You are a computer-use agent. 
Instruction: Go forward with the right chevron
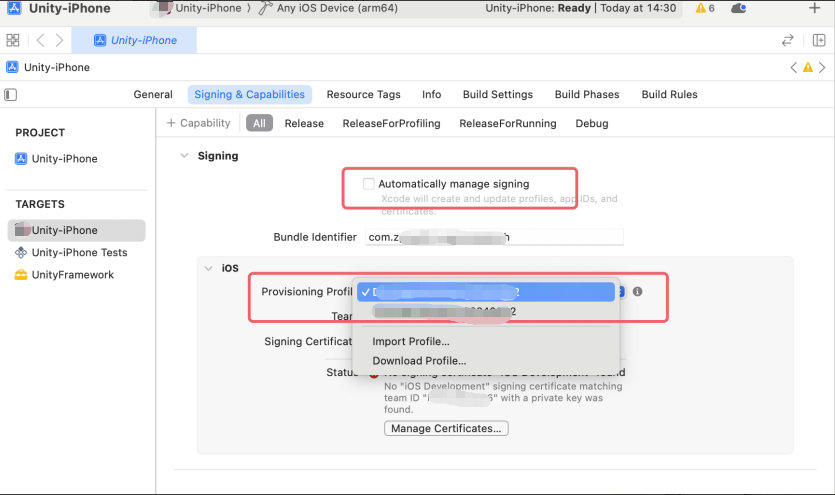point(59,40)
